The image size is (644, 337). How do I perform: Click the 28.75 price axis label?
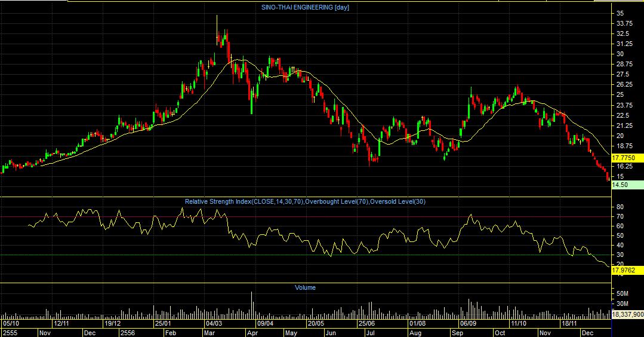pos(624,64)
